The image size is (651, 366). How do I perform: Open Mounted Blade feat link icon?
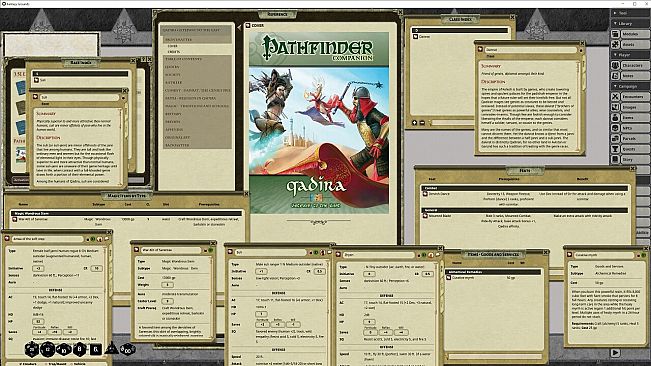coord(425,216)
